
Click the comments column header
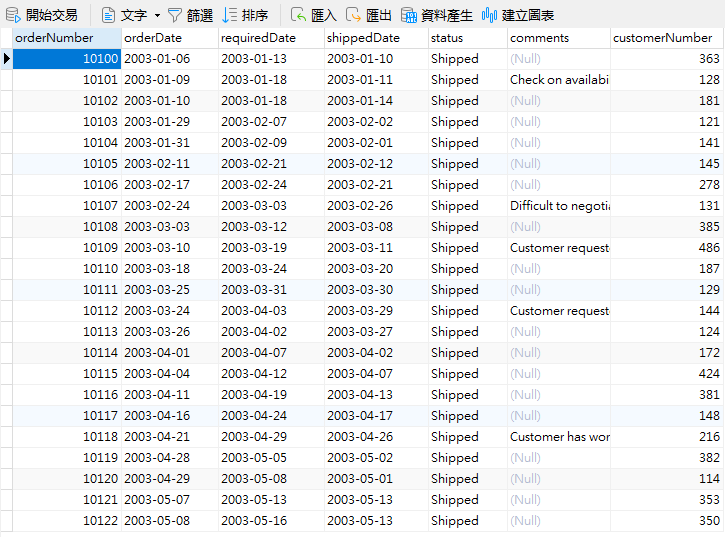pos(558,38)
